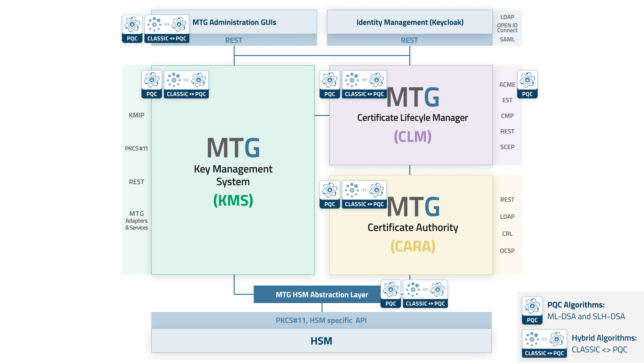The height and width of the screenshot is (364, 644).
Task: Click the (KMS) green abbreviation
Action: pos(233,200)
